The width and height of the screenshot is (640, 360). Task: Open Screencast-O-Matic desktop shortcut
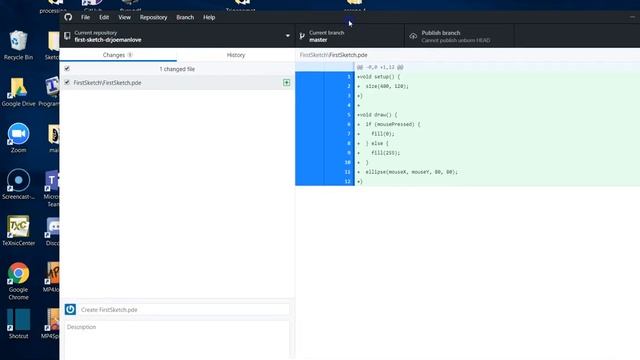point(18,184)
